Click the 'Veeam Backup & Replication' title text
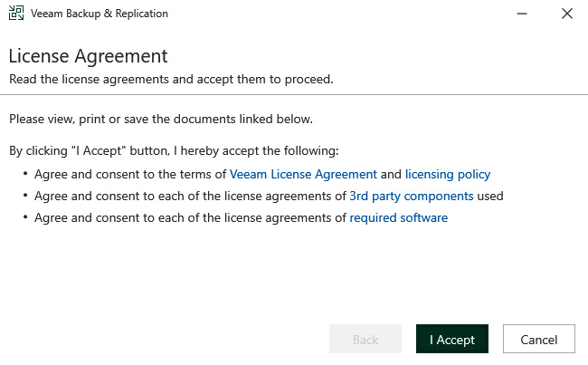 pos(100,14)
